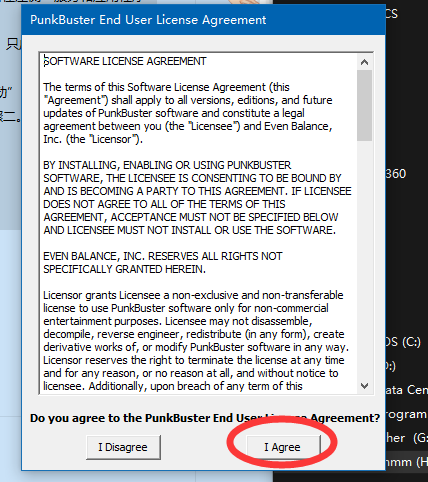The image size is (428, 482).
Task: Click scrollbar down arrow in license text
Action: (x=364, y=386)
